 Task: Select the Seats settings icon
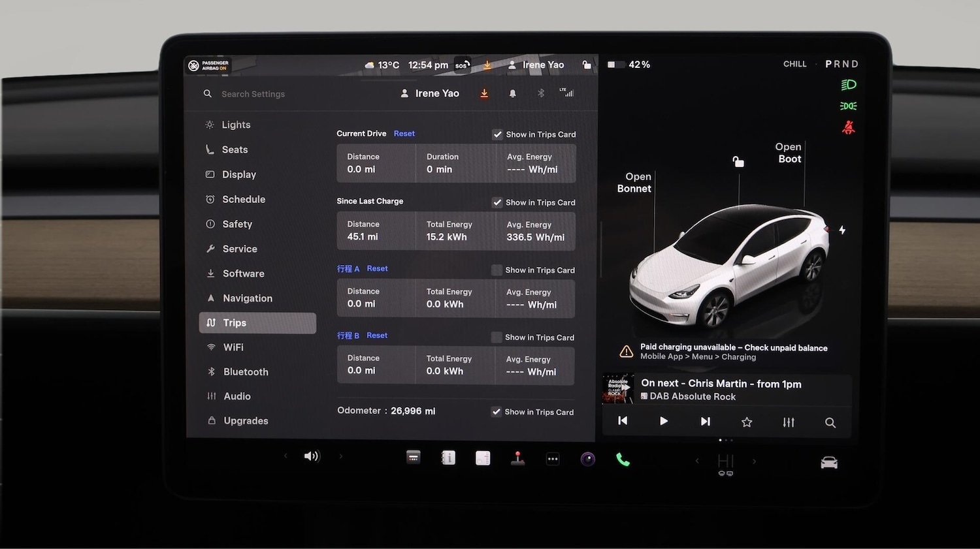pos(210,149)
